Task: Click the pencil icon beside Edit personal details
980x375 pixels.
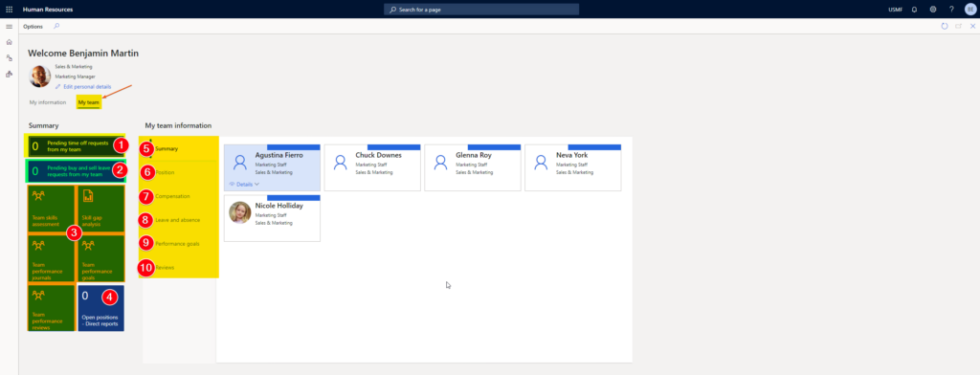Action: [x=58, y=87]
